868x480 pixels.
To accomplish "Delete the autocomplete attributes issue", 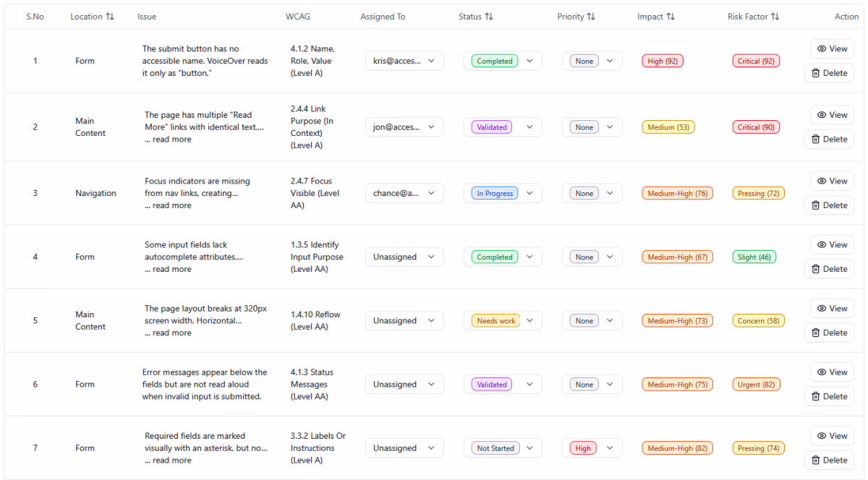I will [829, 269].
